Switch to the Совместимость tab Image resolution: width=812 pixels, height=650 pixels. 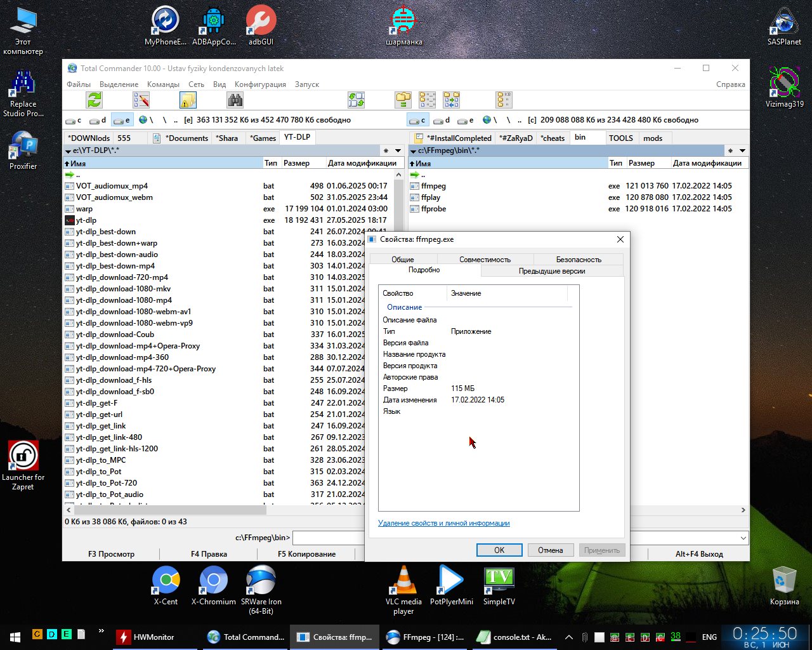(485, 259)
